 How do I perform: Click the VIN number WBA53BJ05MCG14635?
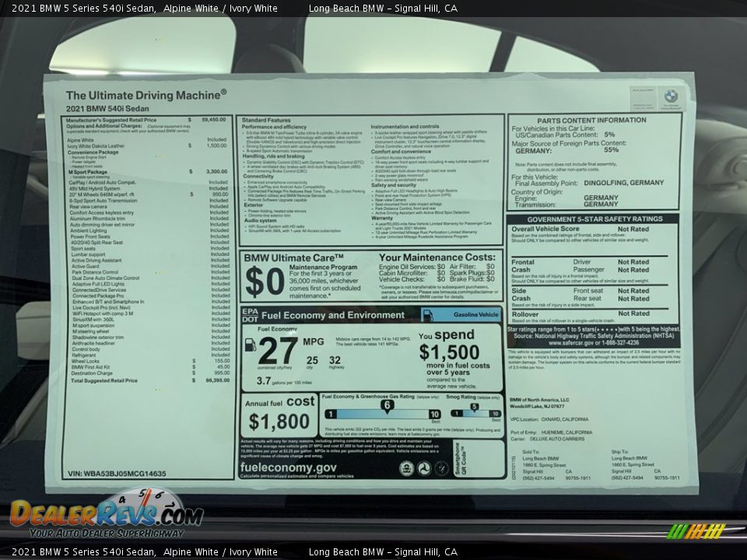click(x=117, y=474)
